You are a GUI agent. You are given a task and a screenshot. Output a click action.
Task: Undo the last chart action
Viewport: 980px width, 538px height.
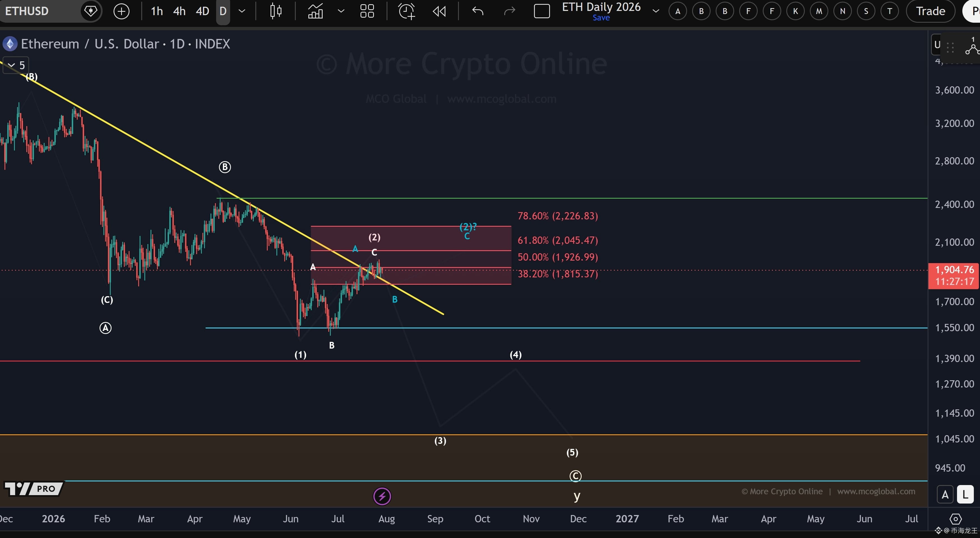(x=477, y=11)
